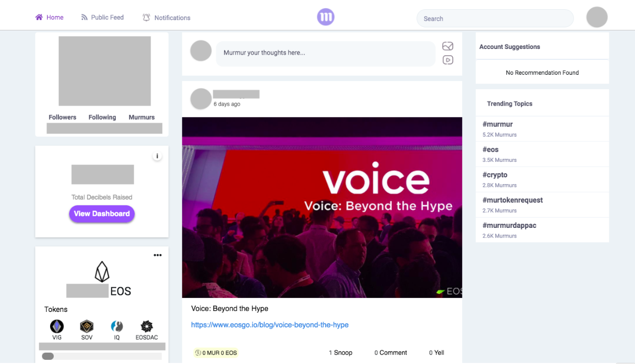Click the View Dashboard button

(102, 213)
